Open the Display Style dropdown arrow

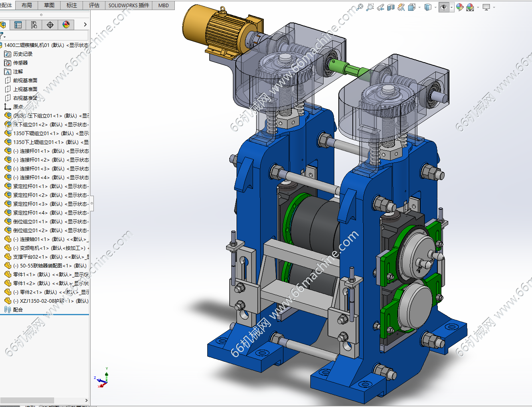435,7
